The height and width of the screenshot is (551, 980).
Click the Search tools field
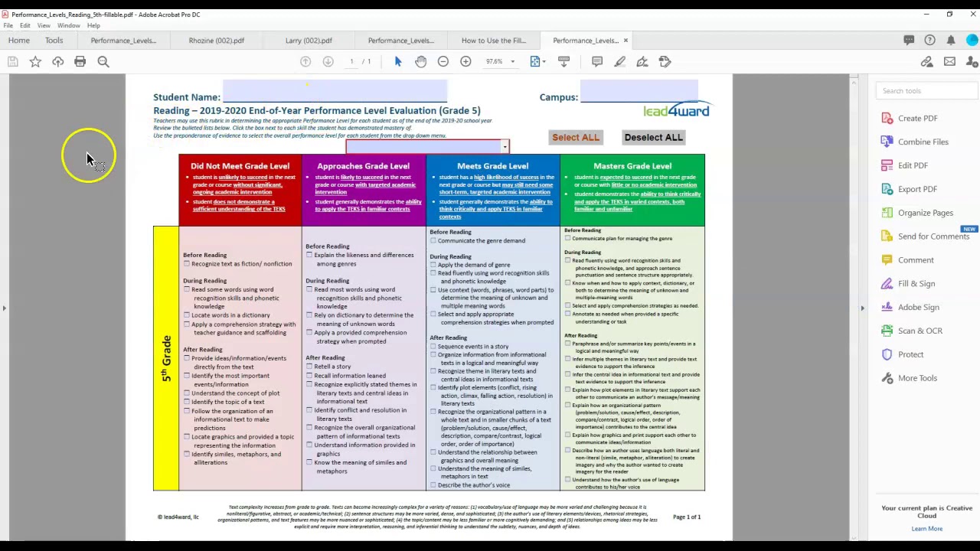[926, 91]
